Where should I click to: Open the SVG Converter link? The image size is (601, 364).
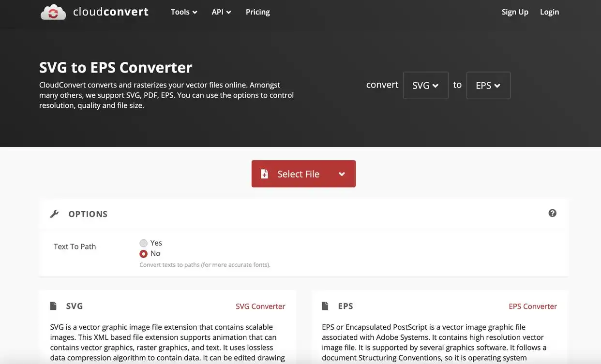pos(260,306)
